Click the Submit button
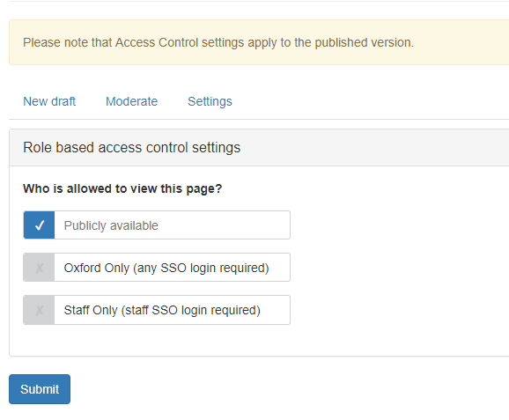The height and width of the screenshot is (420, 509). pos(40,389)
